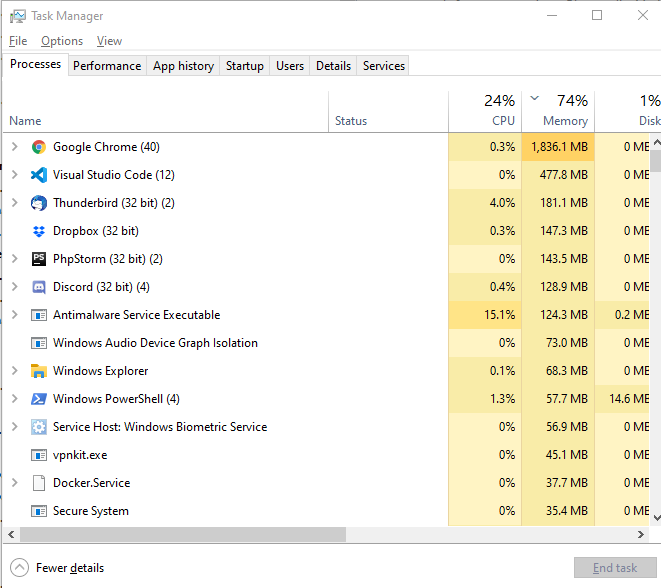Expand the Windows PowerShell group
Viewport: 661px width, 588px height.
click(x=15, y=399)
